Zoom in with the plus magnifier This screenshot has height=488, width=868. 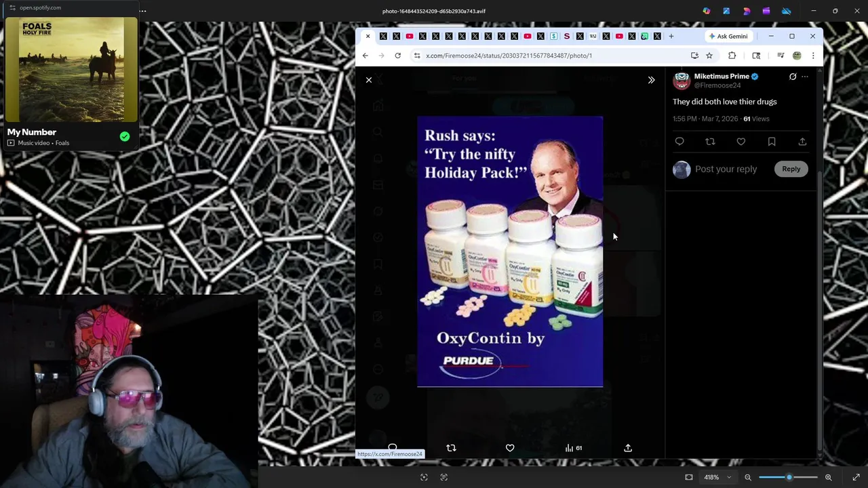point(828,477)
